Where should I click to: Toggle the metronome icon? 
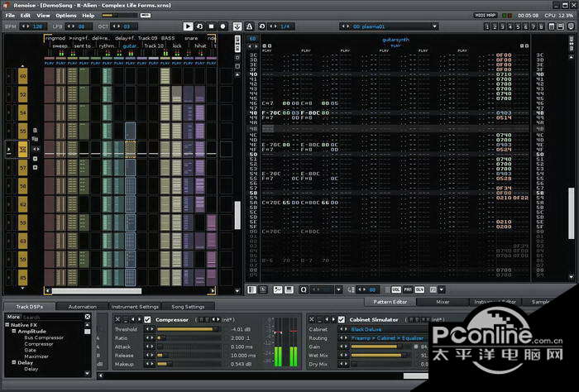point(249,26)
